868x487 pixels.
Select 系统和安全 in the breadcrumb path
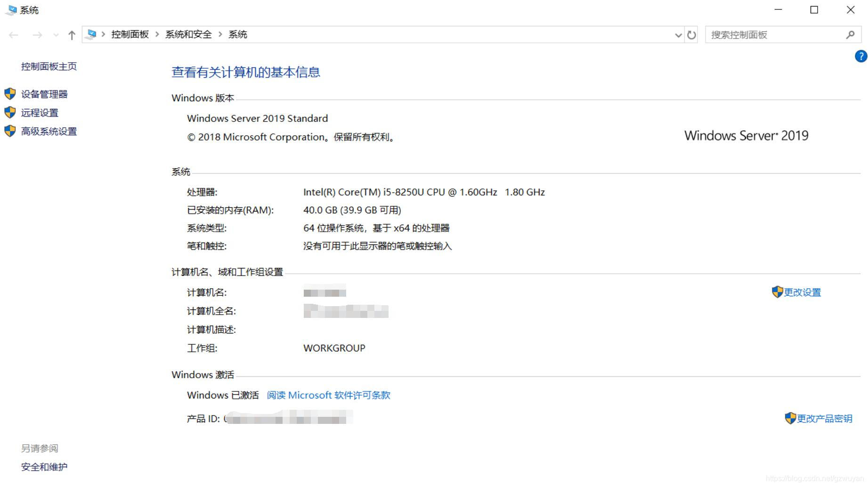click(x=188, y=34)
